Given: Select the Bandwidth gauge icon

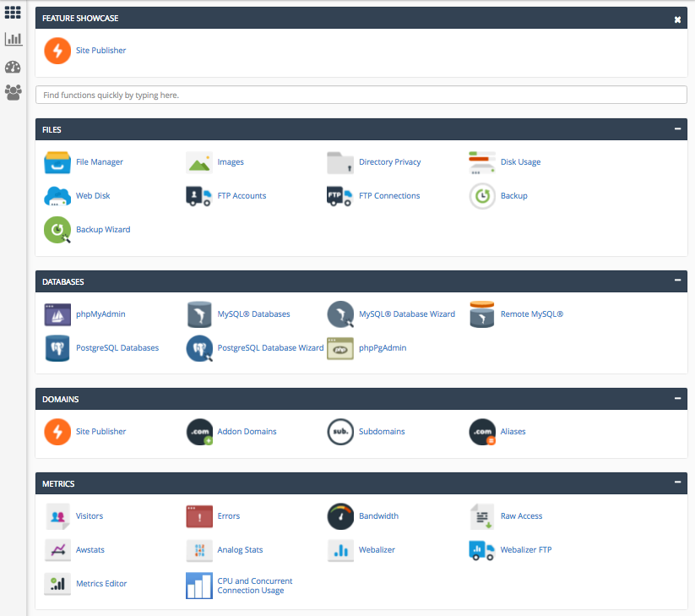Looking at the screenshot, I should click(x=340, y=516).
